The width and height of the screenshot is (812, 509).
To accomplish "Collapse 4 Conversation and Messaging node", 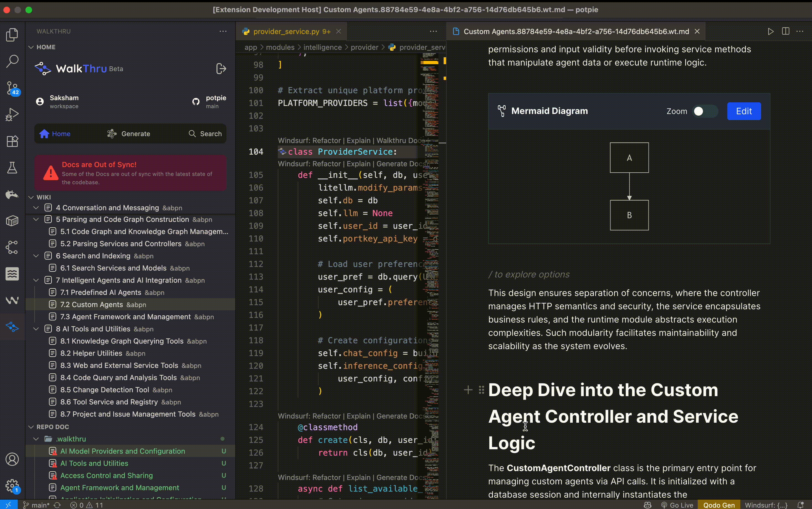I will pyautogui.click(x=36, y=208).
